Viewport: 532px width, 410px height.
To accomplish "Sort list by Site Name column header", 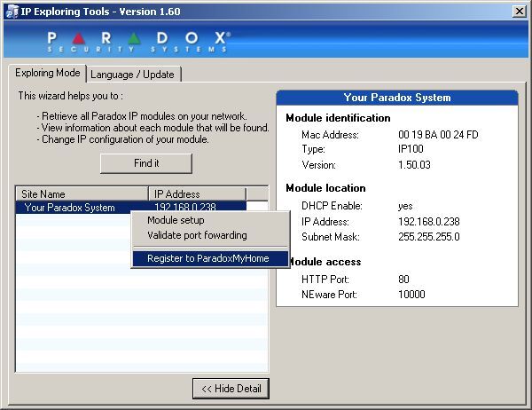I will pyautogui.click(x=82, y=193).
